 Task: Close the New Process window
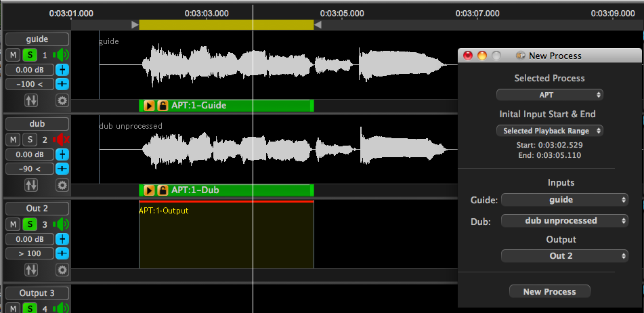468,56
